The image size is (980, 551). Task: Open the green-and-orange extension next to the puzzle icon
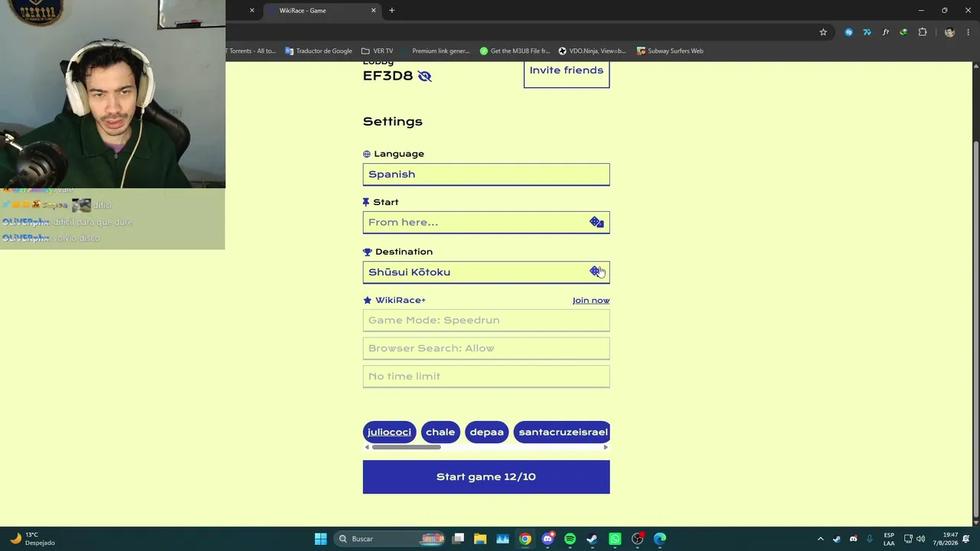(903, 32)
